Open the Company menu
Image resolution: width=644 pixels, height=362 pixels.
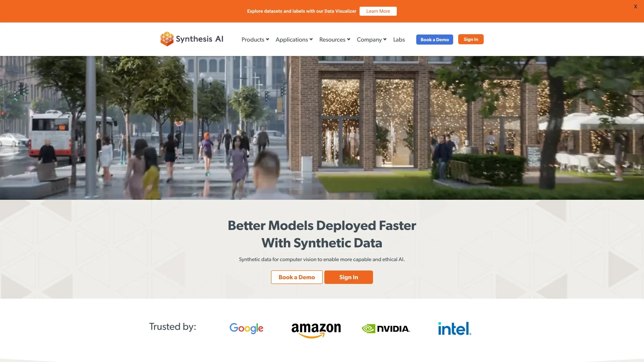[x=372, y=40]
